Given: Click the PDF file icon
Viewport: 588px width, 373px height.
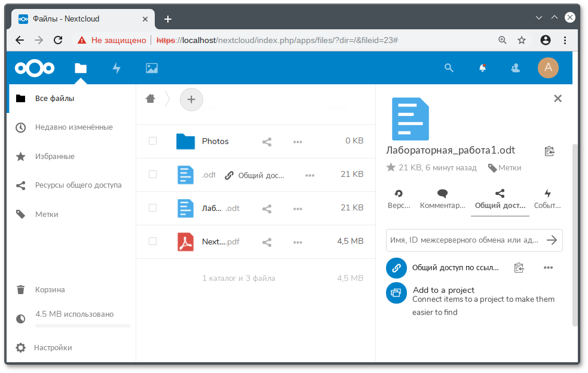Looking at the screenshot, I should [x=185, y=241].
